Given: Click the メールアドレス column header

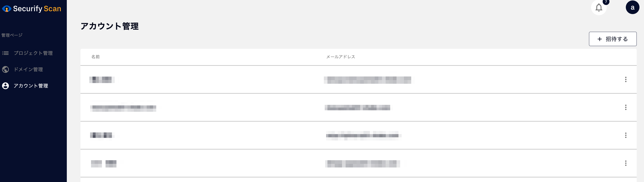Looking at the screenshot, I should [340, 57].
